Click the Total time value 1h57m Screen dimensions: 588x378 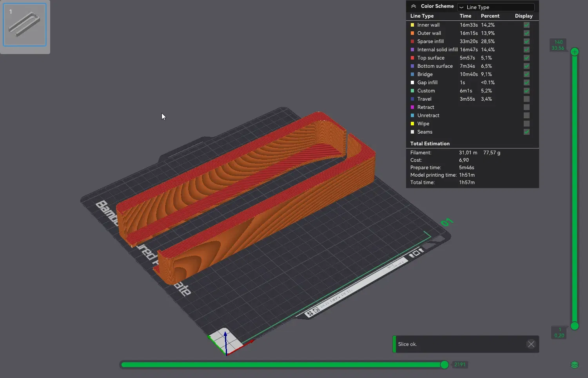467,183
